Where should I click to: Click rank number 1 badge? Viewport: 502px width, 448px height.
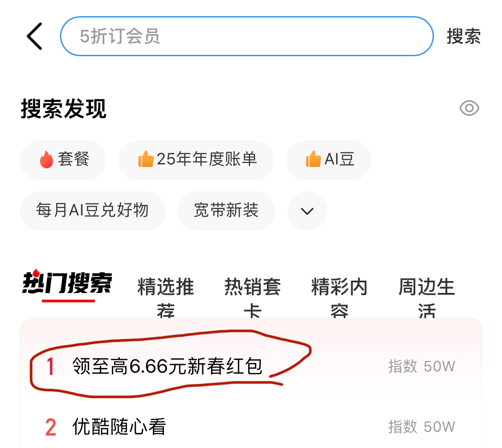(50, 366)
